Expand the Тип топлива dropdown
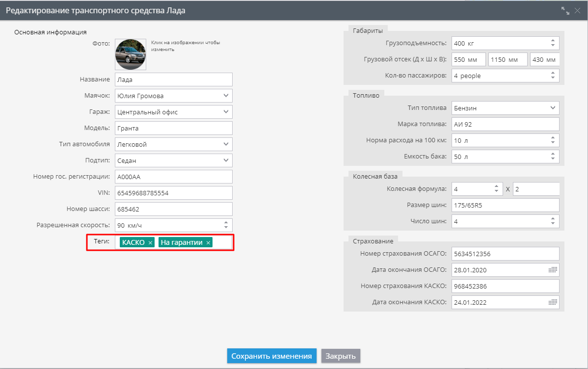The height and width of the screenshot is (369, 588). (x=553, y=108)
